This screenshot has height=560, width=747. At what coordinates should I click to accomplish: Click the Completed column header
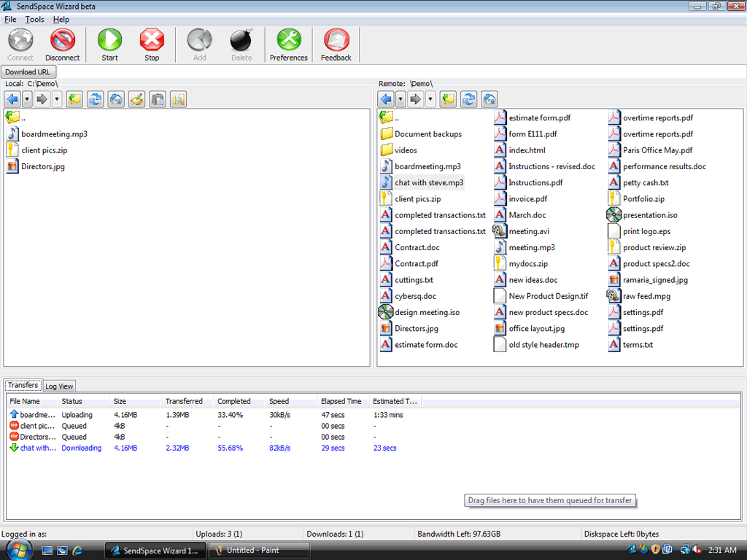tap(239, 402)
